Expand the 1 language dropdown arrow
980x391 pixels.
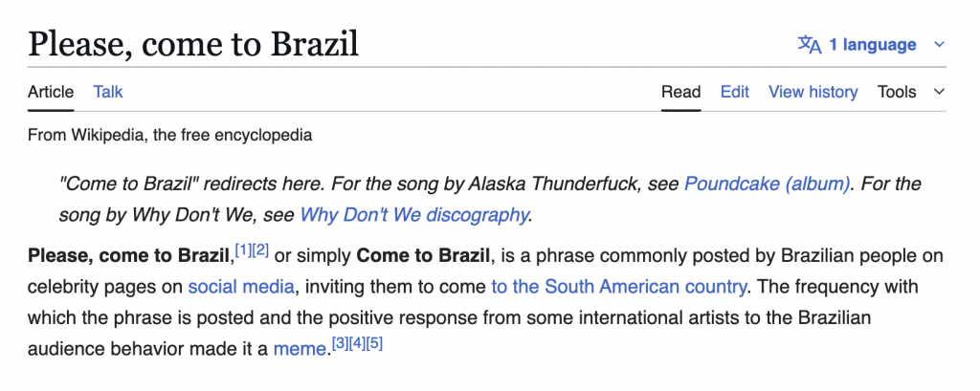click(939, 45)
